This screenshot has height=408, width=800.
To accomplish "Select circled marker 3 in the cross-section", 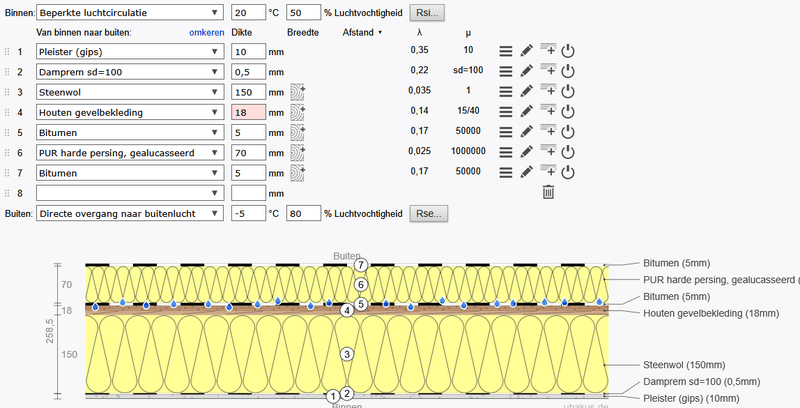I will coord(347,354).
